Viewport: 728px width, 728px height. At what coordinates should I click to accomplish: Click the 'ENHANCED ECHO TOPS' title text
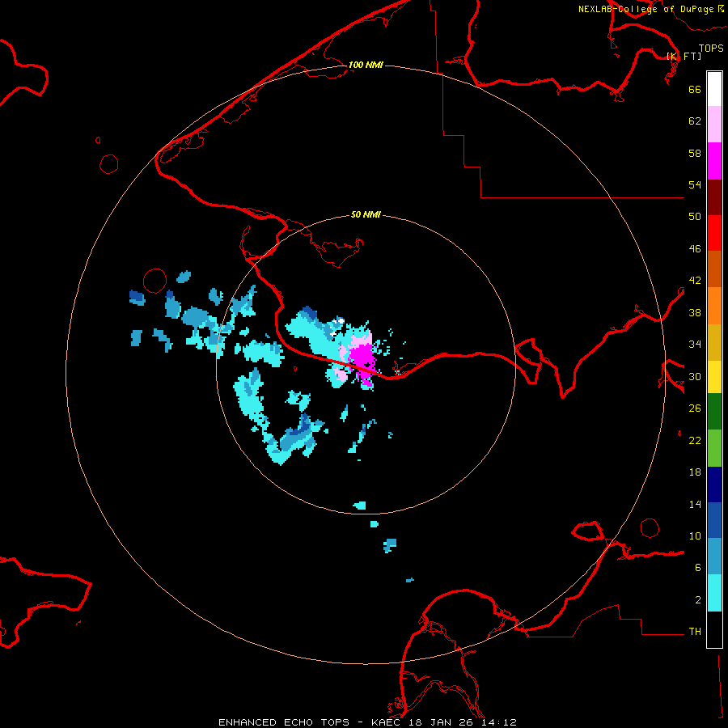(x=284, y=722)
